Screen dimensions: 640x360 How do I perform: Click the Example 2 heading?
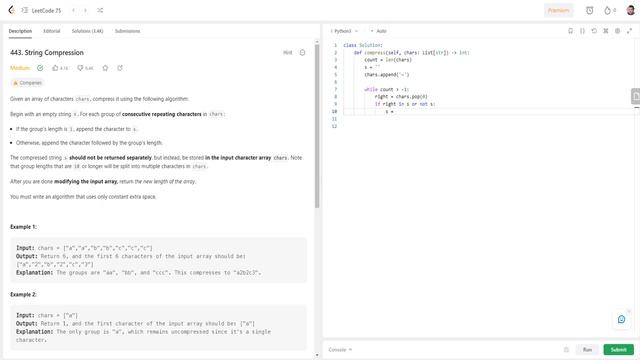click(x=23, y=294)
